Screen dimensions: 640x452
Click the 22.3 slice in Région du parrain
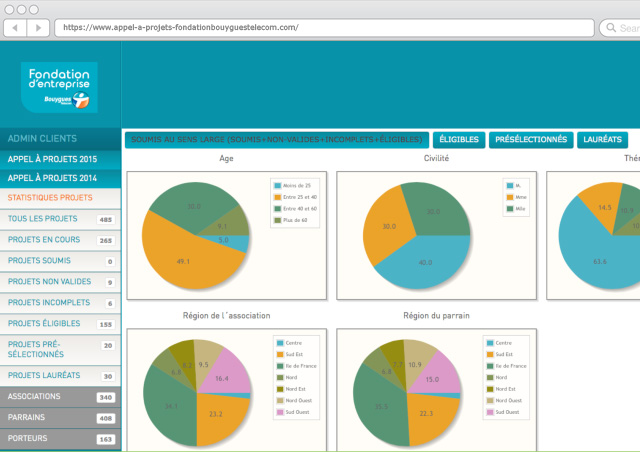[x=426, y=414]
